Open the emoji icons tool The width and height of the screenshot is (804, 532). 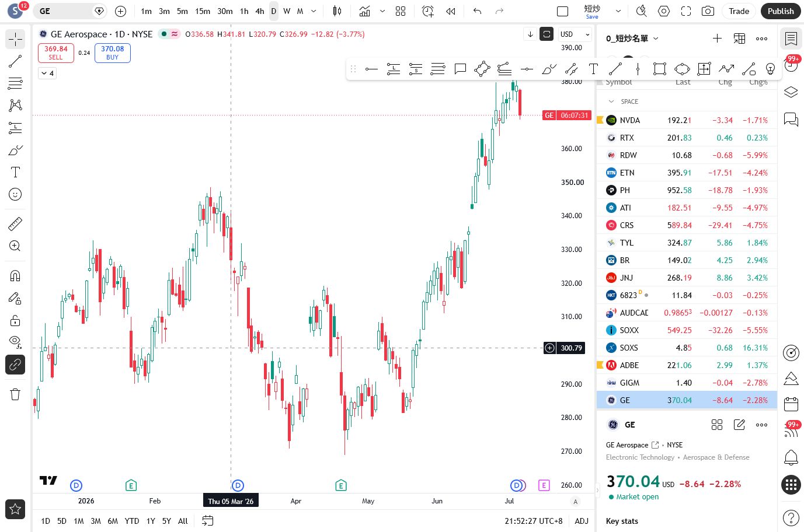coord(15,194)
